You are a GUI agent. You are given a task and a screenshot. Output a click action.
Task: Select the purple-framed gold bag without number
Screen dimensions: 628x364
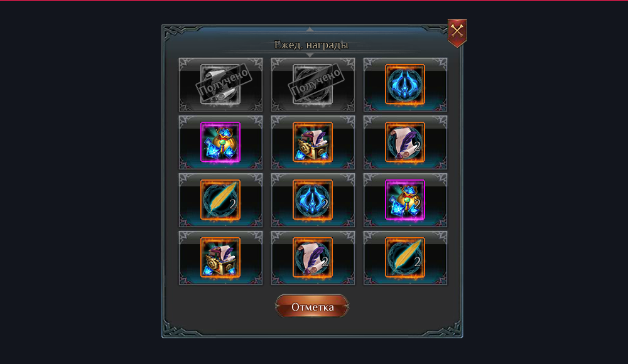point(220,142)
